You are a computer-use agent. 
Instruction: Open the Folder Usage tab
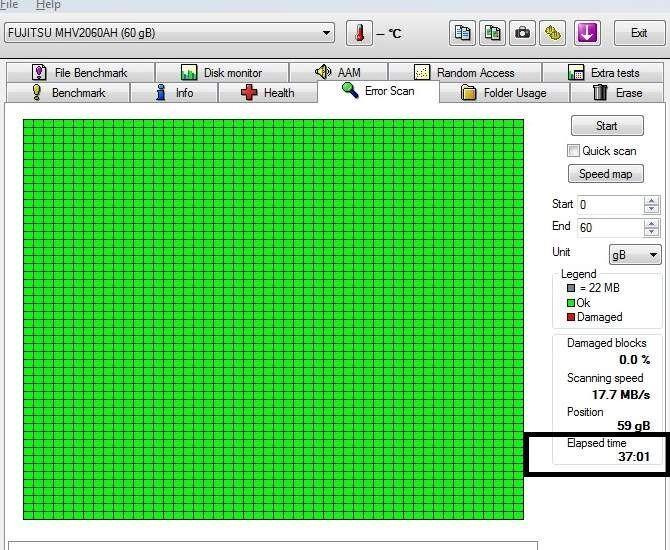(504, 93)
